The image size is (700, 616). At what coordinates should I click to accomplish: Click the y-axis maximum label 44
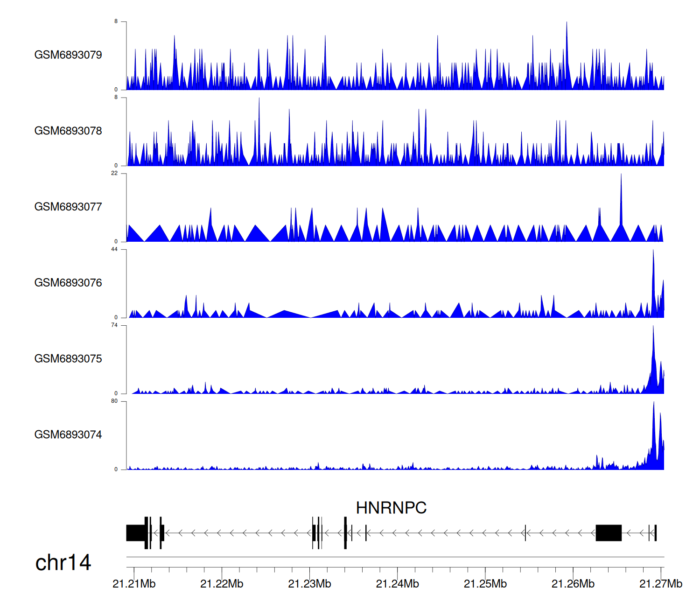tap(114, 249)
